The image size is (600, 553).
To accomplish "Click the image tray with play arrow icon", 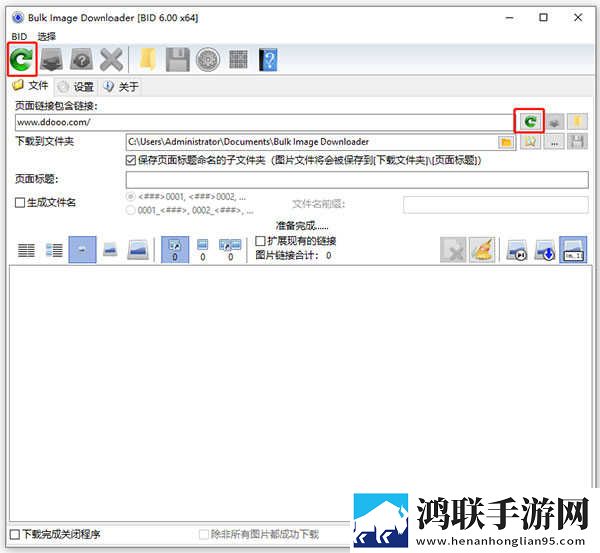I will point(517,250).
